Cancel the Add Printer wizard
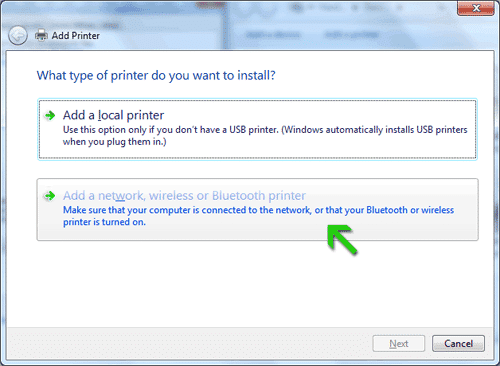 tap(458, 343)
